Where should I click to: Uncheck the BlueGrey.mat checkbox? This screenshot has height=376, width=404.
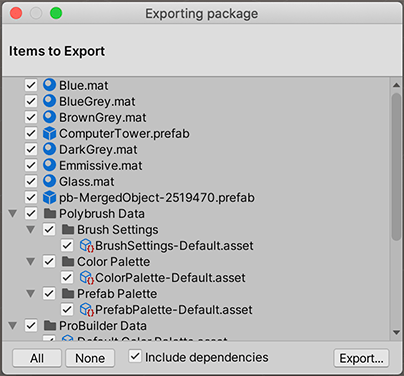click(x=31, y=101)
